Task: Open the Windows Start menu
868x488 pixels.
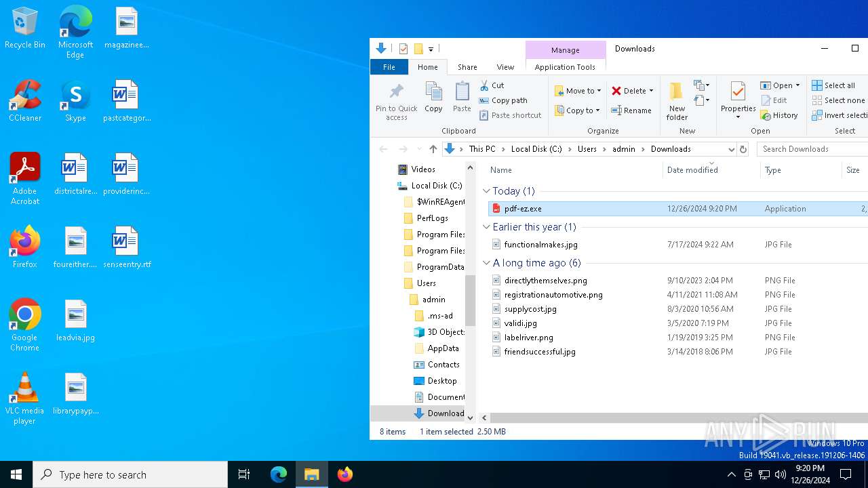Action: pyautogui.click(x=16, y=474)
